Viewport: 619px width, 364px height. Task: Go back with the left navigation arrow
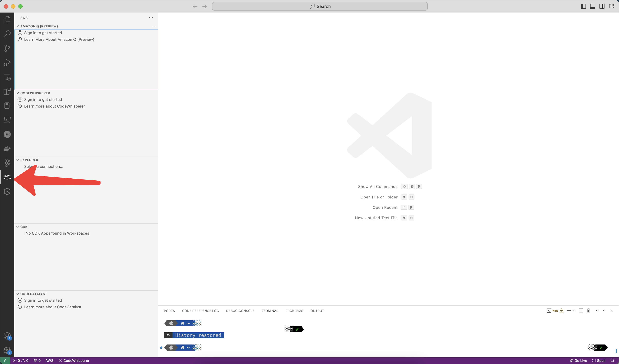[195, 6]
